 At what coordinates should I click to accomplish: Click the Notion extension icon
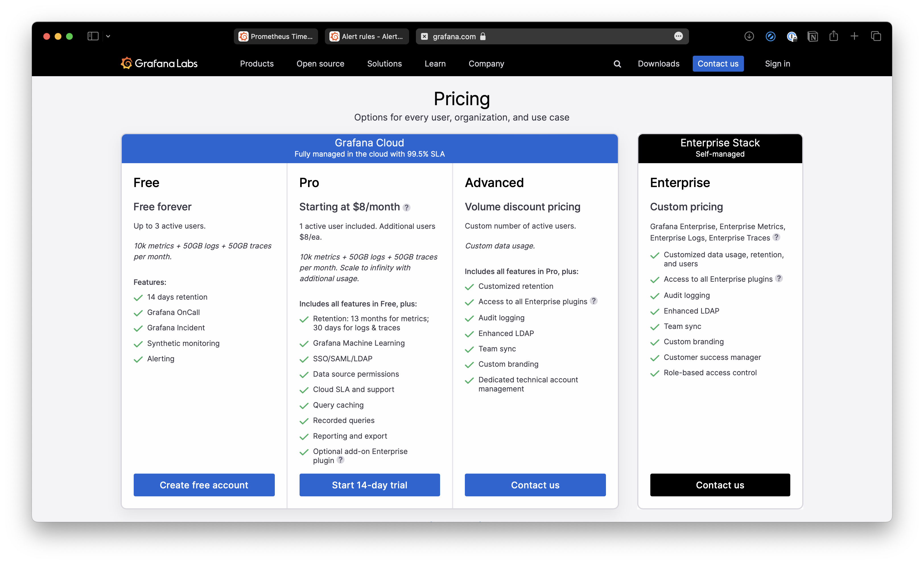point(812,36)
